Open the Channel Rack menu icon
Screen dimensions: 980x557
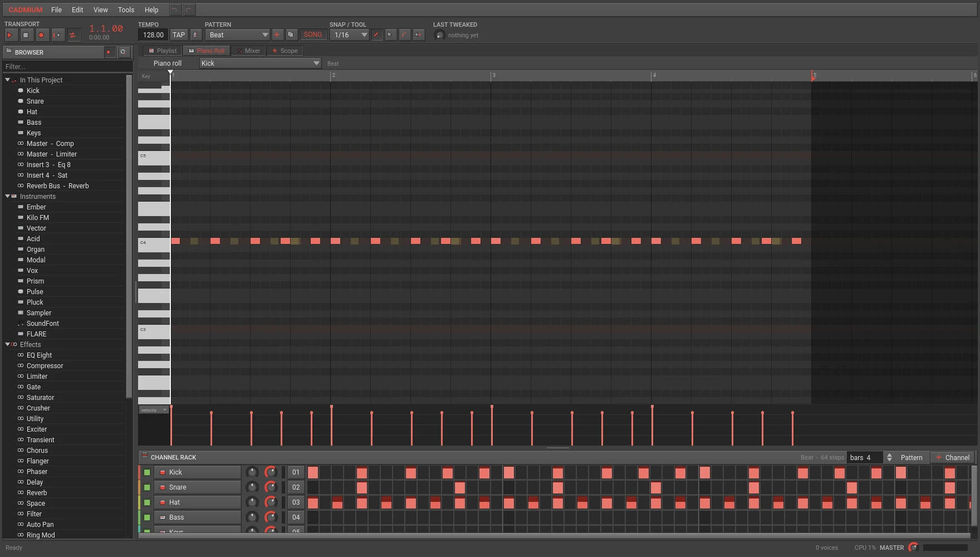tap(144, 456)
